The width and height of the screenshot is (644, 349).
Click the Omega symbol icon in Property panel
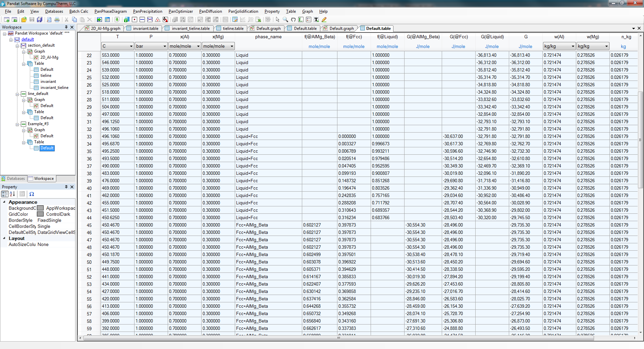click(32, 194)
